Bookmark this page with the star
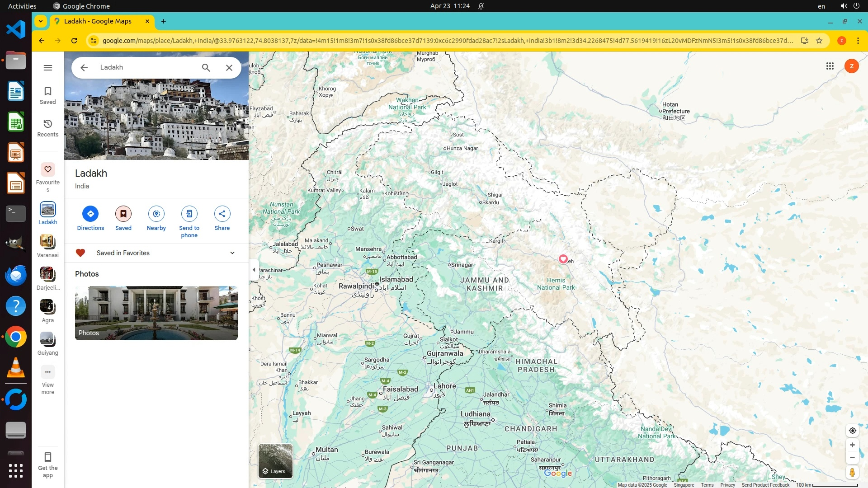This screenshot has height=488, width=868. click(819, 41)
